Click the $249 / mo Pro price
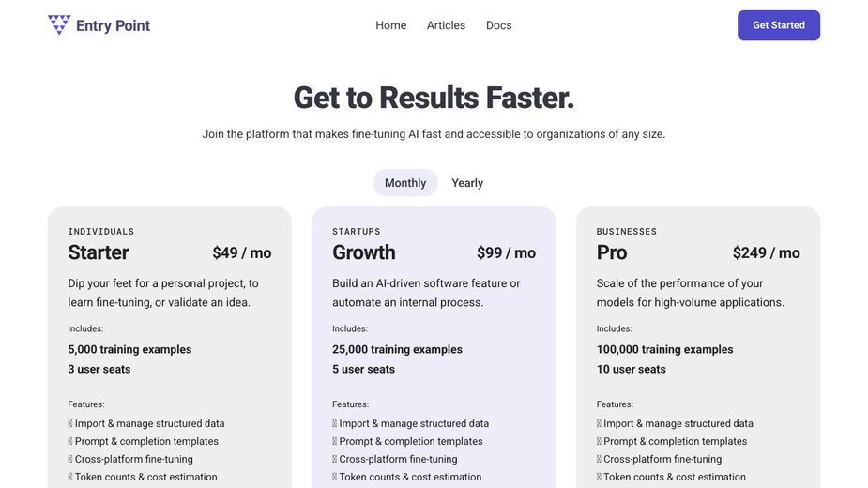Image resolution: width=868 pixels, height=488 pixels. [x=766, y=253]
